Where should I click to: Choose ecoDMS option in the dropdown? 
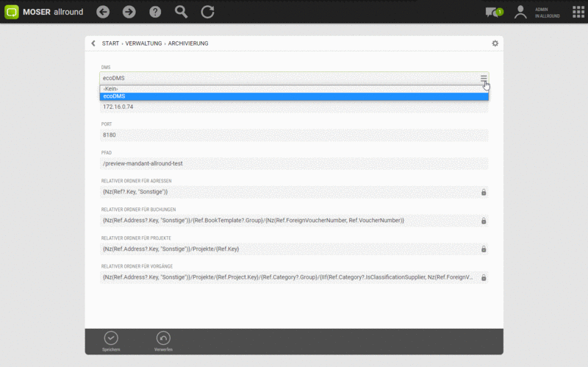[x=294, y=96]
